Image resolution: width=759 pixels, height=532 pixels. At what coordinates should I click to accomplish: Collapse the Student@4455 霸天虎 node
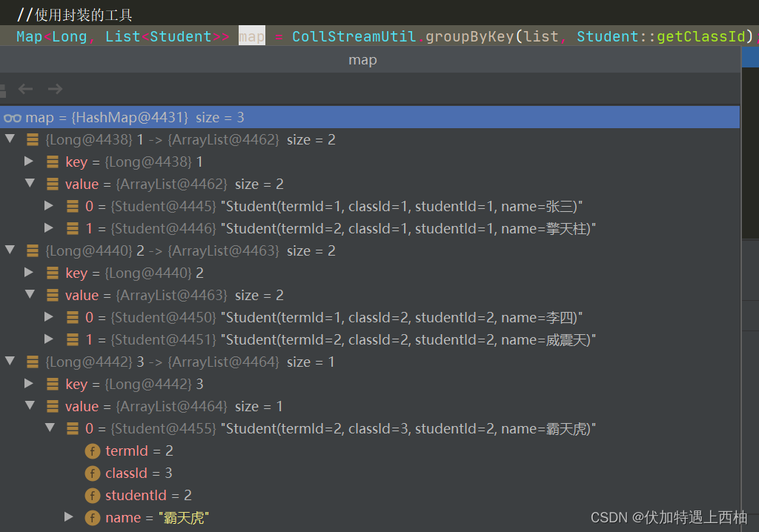click(50, 428)
